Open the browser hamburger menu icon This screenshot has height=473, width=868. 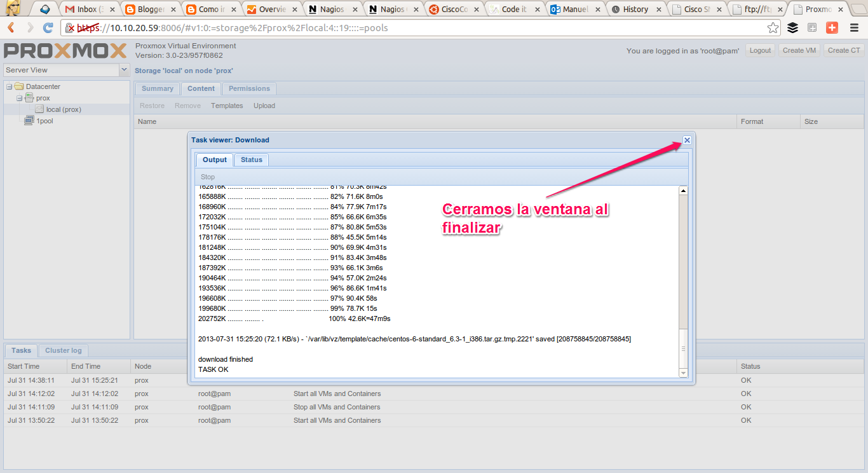854,28
